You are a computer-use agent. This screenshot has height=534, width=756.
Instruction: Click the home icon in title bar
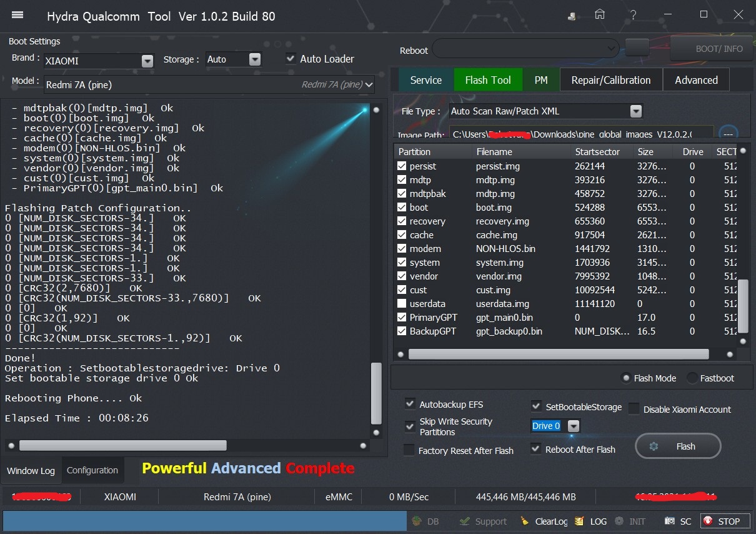600,14
